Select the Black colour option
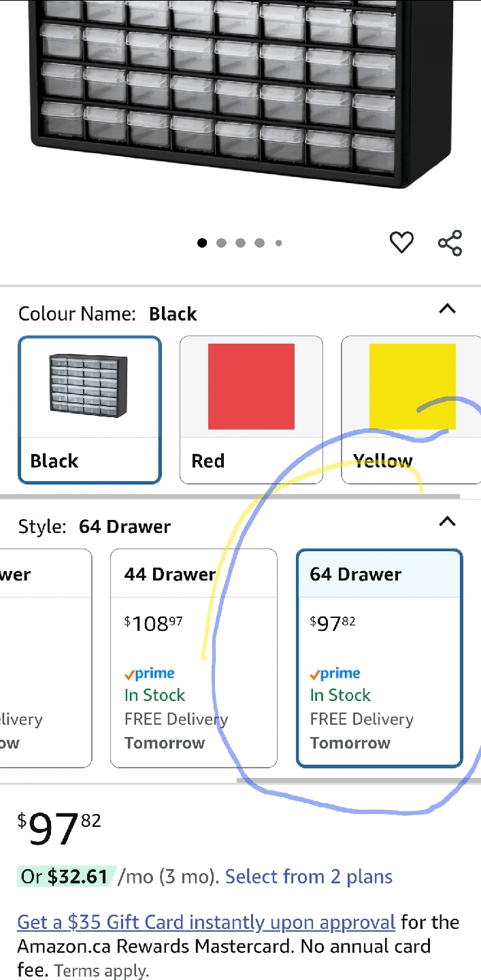This screenshot has width=481, height=980. (90, 410)
